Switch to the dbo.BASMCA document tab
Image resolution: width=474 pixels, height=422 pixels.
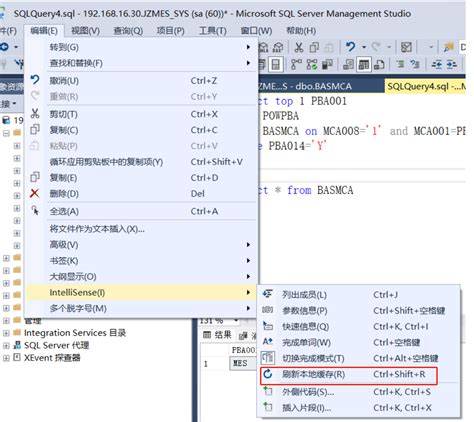pos(305,86)
